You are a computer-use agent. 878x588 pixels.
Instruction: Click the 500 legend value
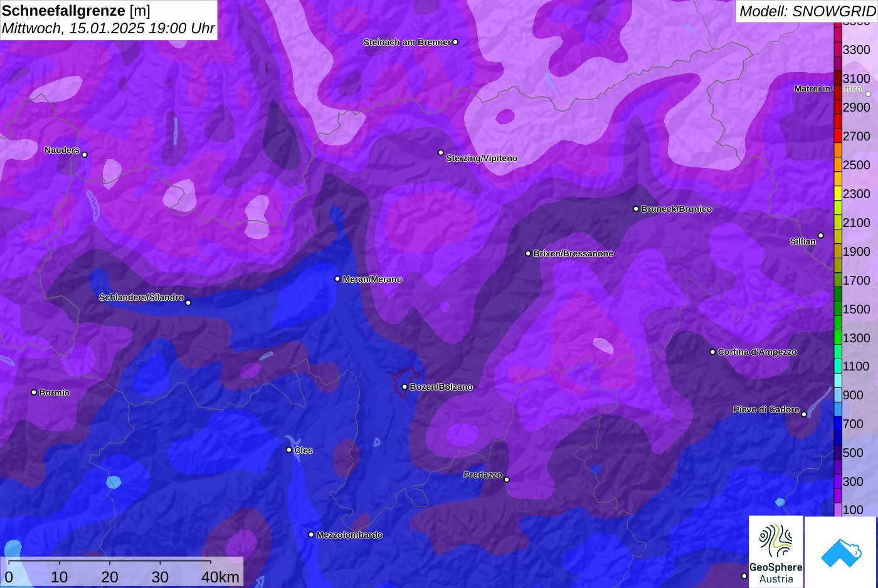pos(853,453)
